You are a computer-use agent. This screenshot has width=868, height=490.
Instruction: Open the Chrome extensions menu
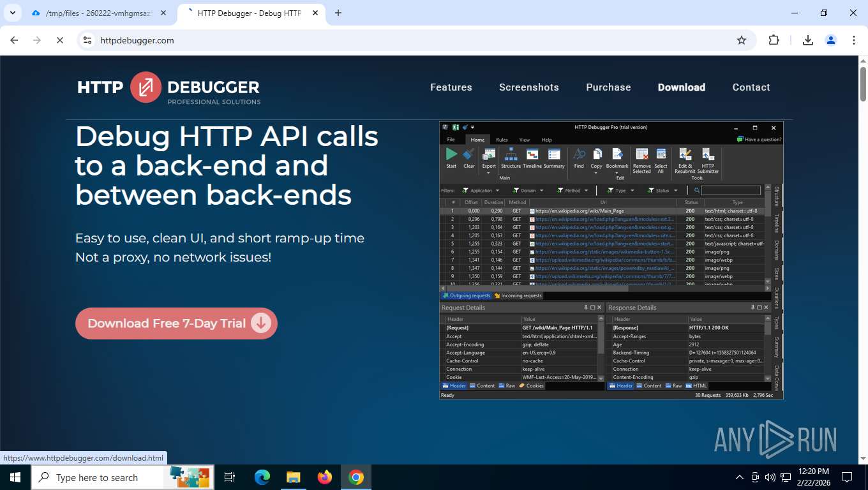(x=774, y=40)
